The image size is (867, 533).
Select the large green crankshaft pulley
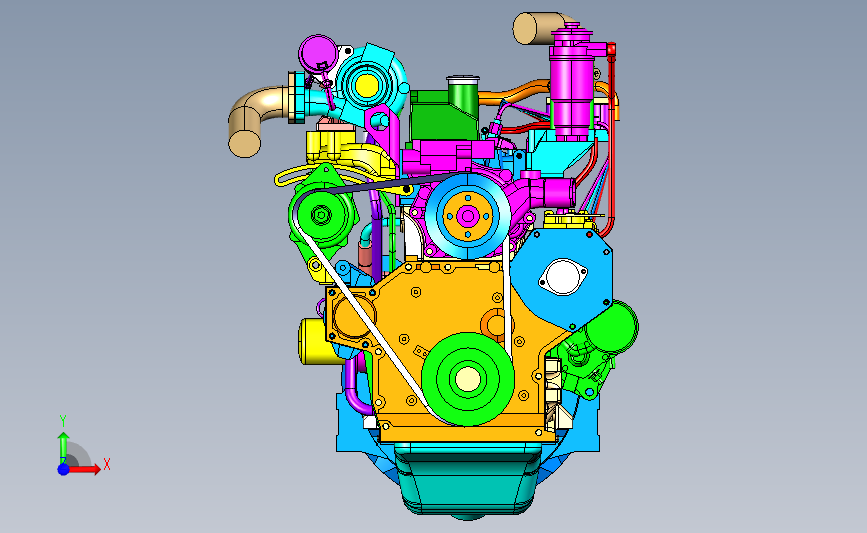(x=468, y=379)
